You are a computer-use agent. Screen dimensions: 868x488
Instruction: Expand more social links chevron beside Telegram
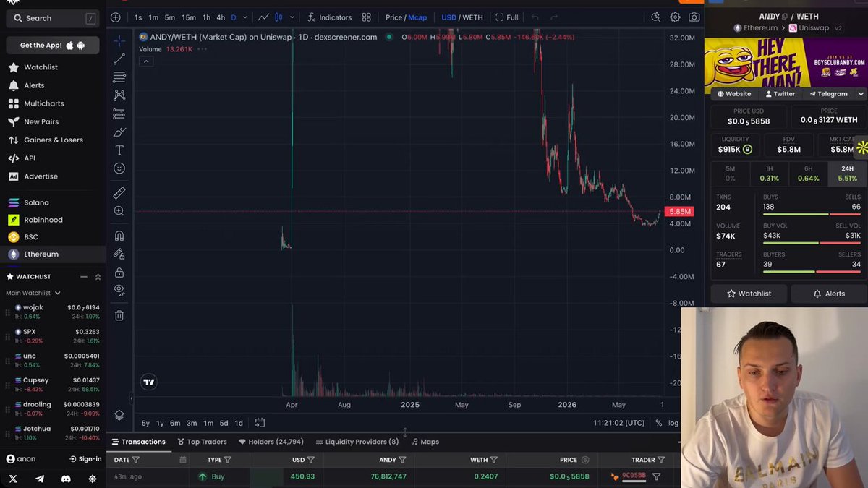coord(861,94)
